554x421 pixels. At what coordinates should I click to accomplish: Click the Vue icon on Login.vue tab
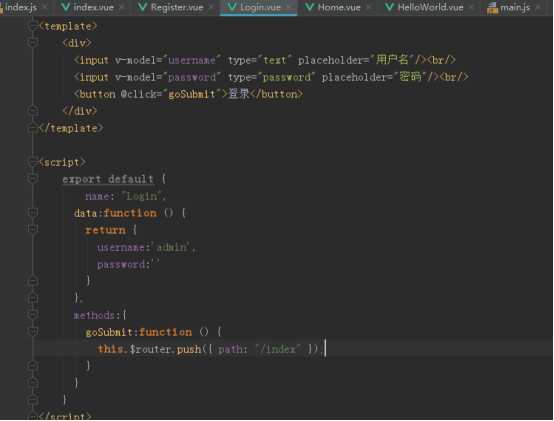pos(232,7)
